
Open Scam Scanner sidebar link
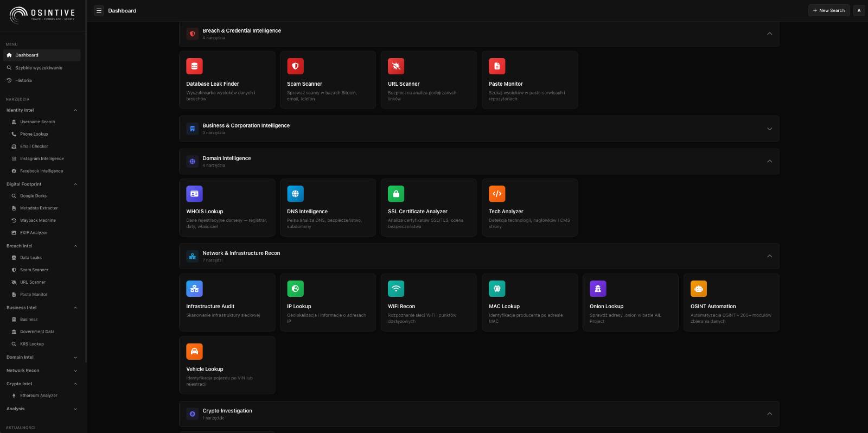[x=44, y=270]
